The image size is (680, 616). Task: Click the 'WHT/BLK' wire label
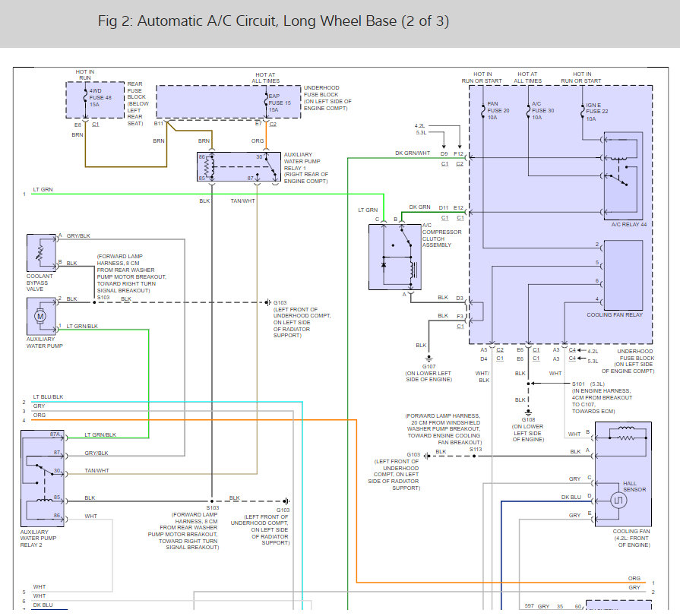tap(482, 377)
